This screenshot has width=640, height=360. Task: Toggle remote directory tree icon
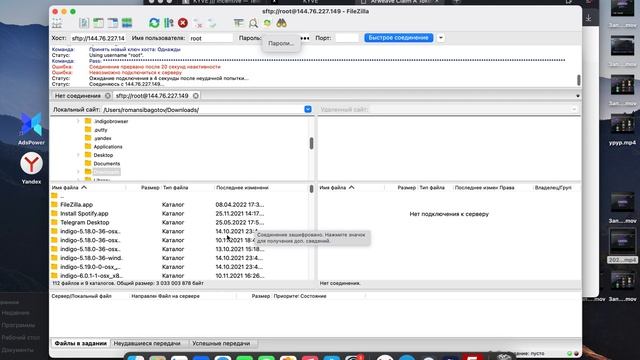(x=113, y=23)
